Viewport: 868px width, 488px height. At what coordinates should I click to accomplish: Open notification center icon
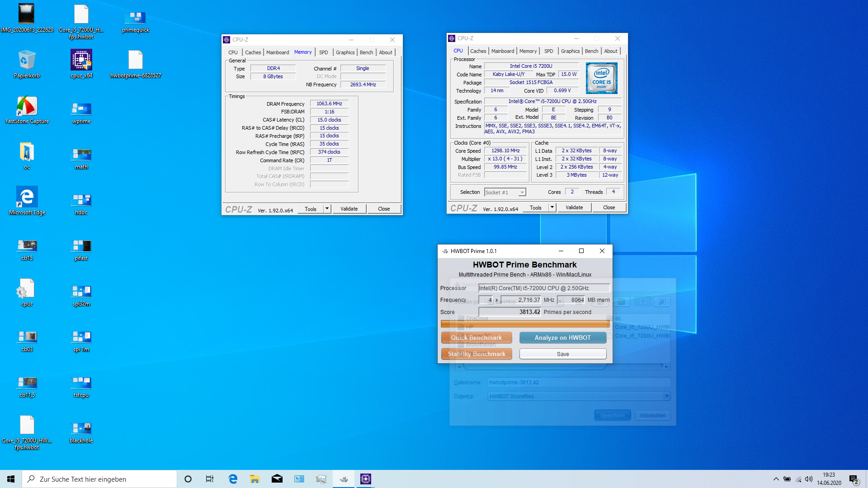tap(854, 479)
